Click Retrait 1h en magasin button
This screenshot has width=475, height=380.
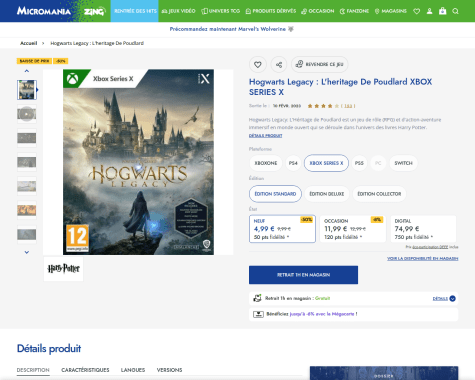tap(303, 275)
